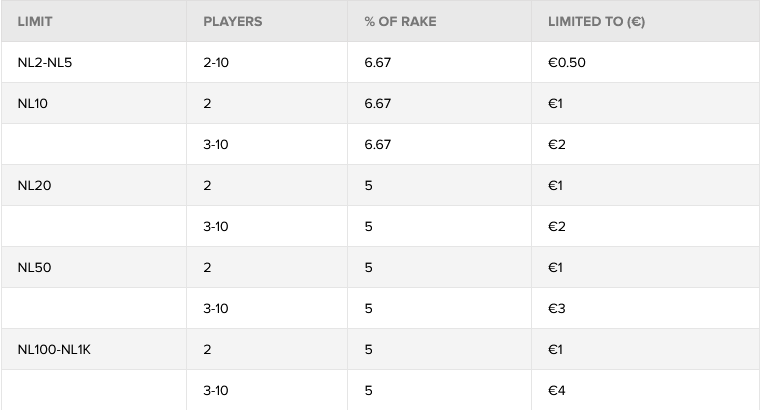Image resolution: width=761 pixels, height=410 pixels.
Task: Select the €0.50 cap cell
Action: point(566,62)
